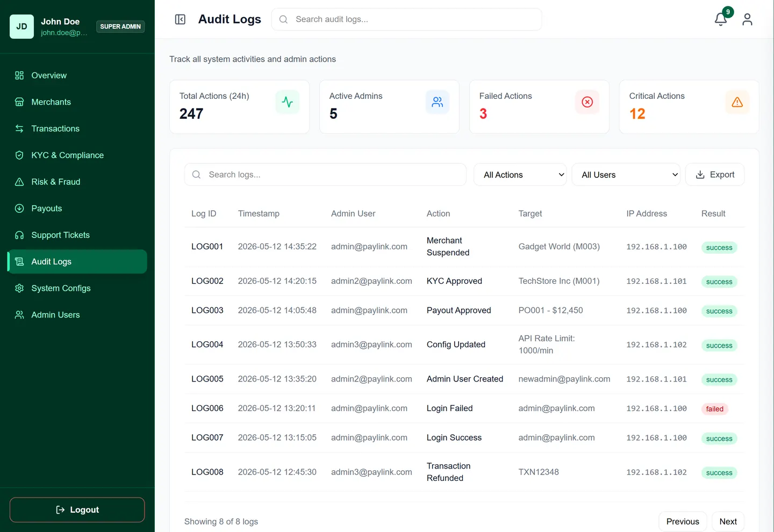Focus the Search logs field above the table
Image resolution: width=774 pixels, height=532 pixels.
[325, 175]
